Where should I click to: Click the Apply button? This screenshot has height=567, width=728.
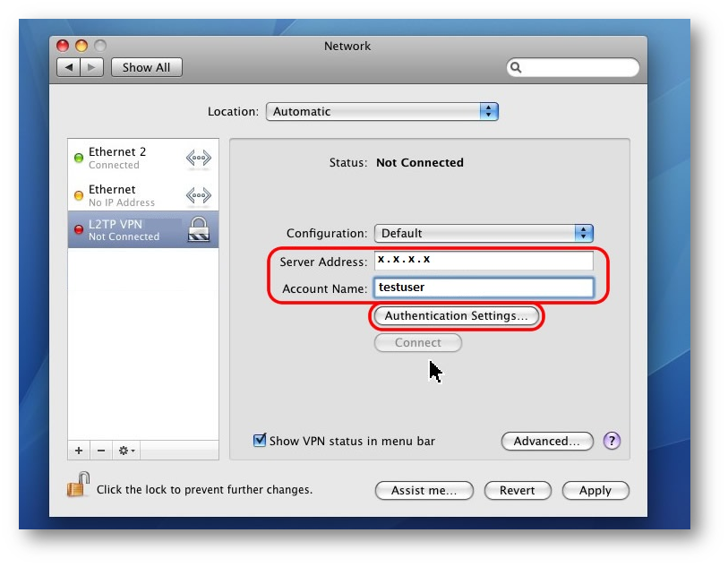pyautogui.click(x=595, y=491)
